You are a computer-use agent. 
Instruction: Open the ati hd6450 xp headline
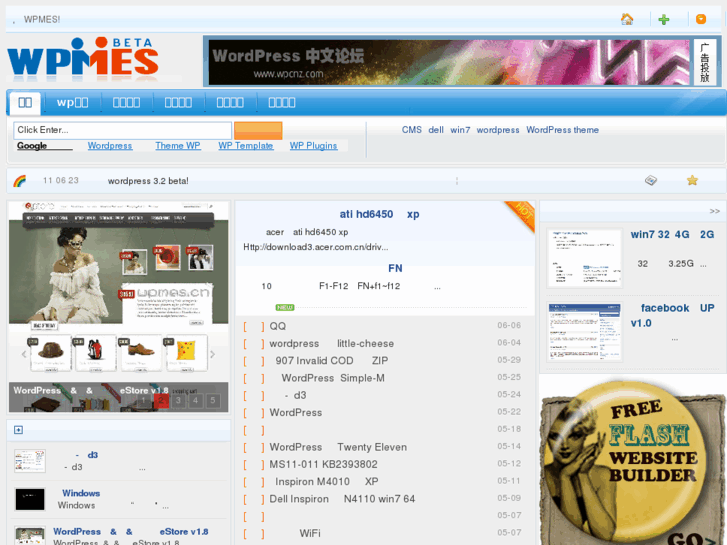pos(379,214)
